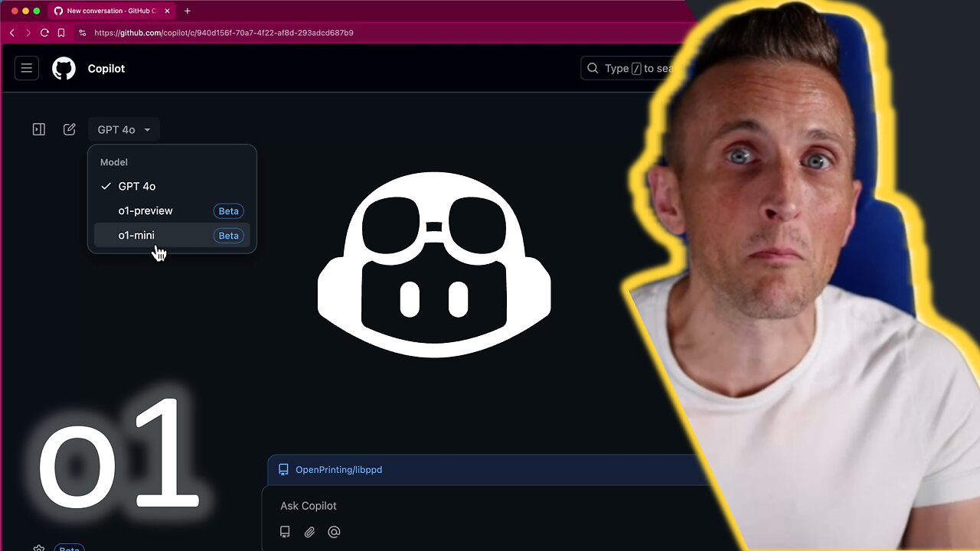This screenshot has width=980, height=551.
Task: Open the GPT 4o model dropdown
Action: pyautogui.click(x=124, y=129)
